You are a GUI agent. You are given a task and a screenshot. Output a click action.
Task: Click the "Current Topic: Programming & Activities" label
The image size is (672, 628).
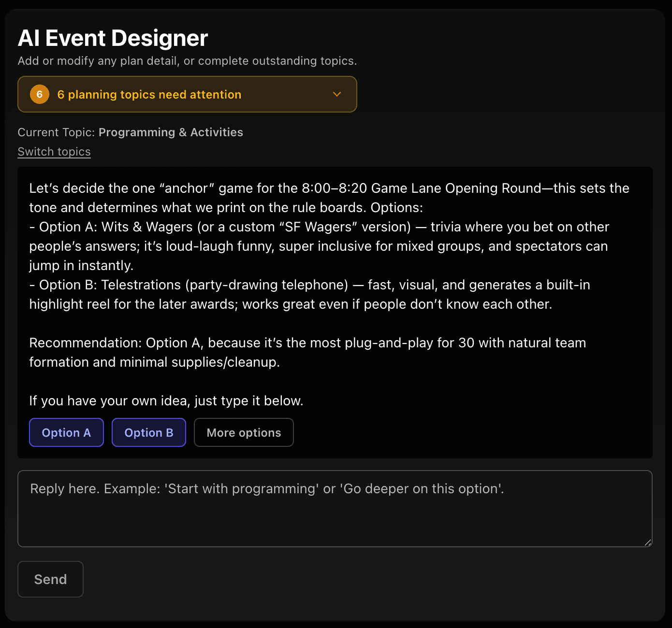pos(130,132)
